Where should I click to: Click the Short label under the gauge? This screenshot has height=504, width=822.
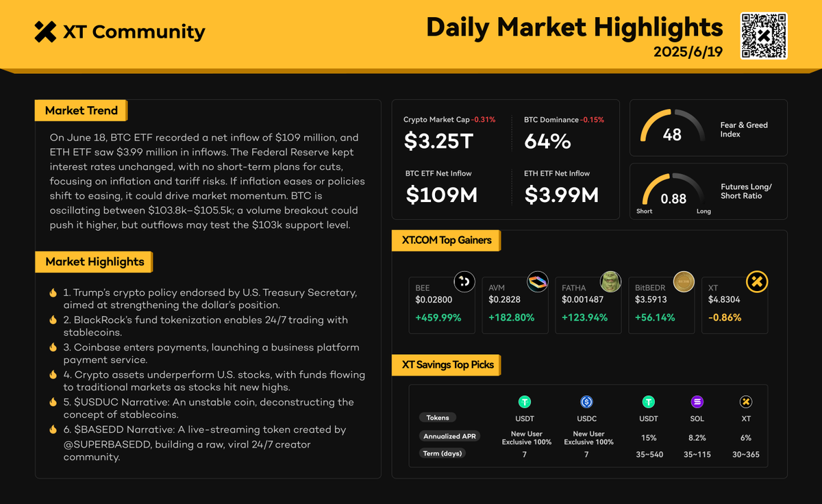645,212
